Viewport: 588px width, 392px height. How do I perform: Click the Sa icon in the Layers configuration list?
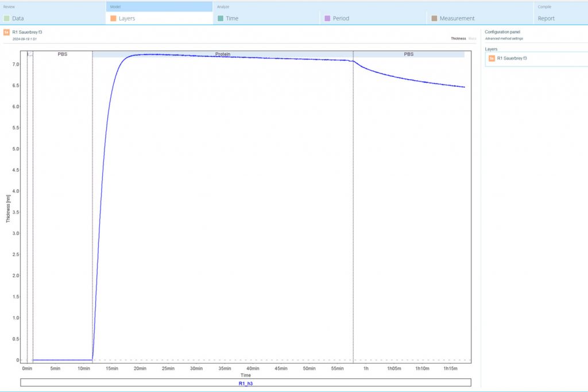[x=492, y=58]
